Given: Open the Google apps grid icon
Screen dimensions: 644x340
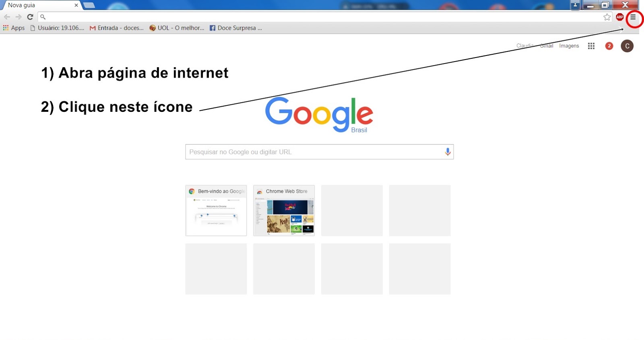Looking at the screenshot, I should (x=591, y=46).
